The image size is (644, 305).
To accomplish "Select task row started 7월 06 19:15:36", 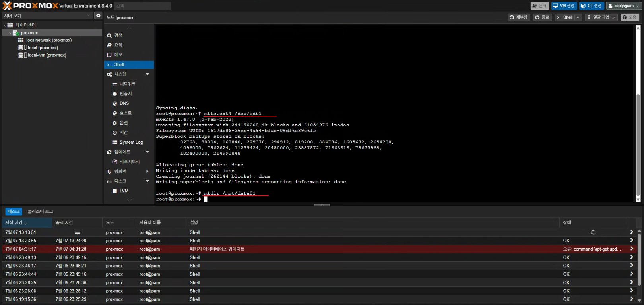I will [x=319, y=299].
